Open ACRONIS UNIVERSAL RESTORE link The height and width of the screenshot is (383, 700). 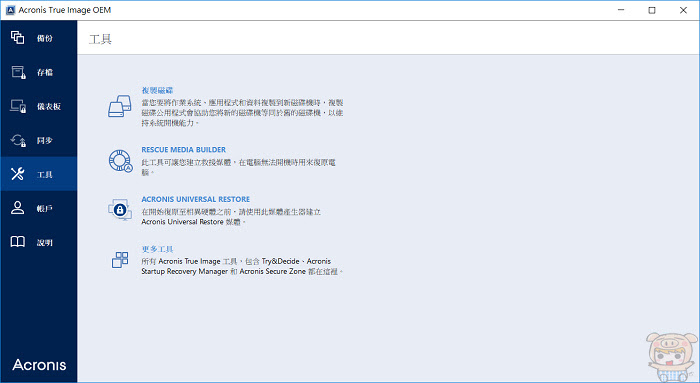point(196,199)
